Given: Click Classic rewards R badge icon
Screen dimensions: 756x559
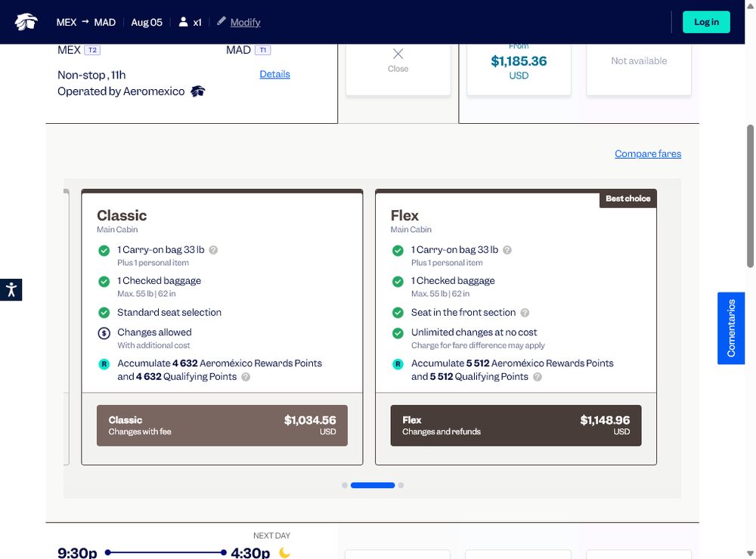Looking at the screenshot, I should (104, 364).
